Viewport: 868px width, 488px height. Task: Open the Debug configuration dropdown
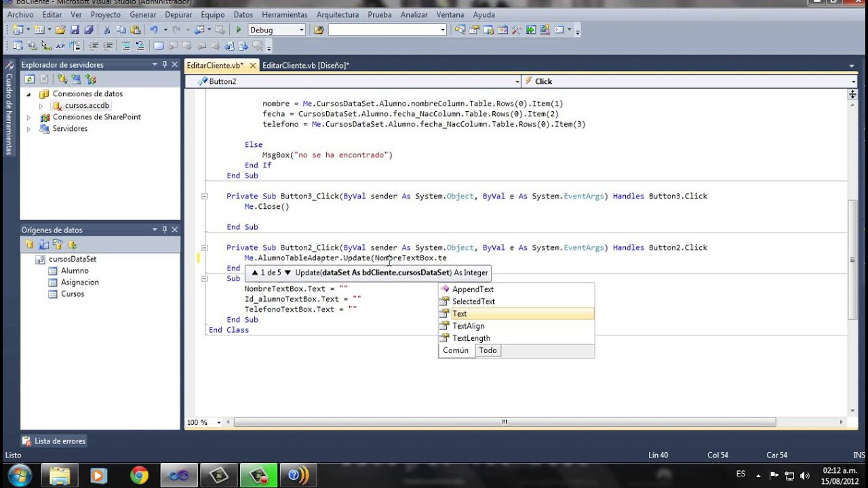pyautogui.click(x=301, y=30)
